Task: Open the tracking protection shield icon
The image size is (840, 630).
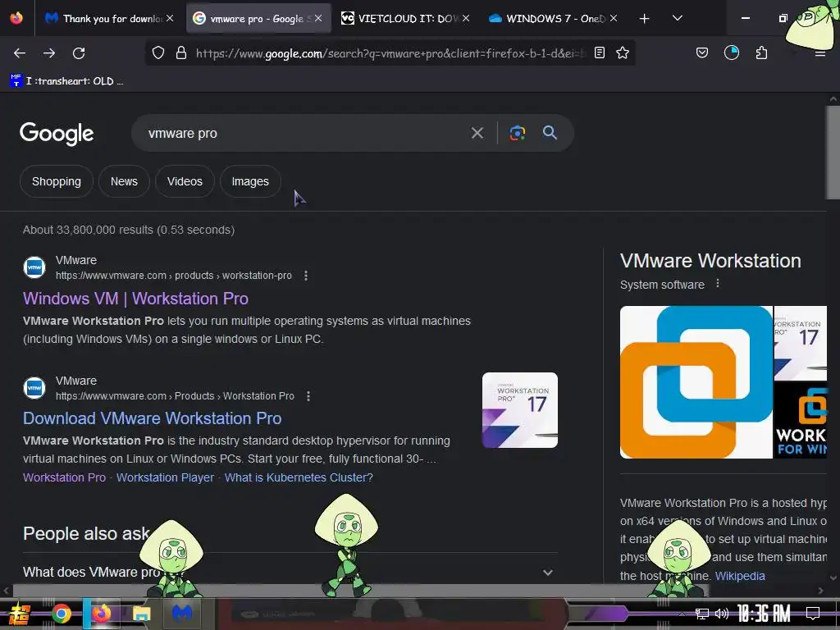Action: [x=158, y=53]
